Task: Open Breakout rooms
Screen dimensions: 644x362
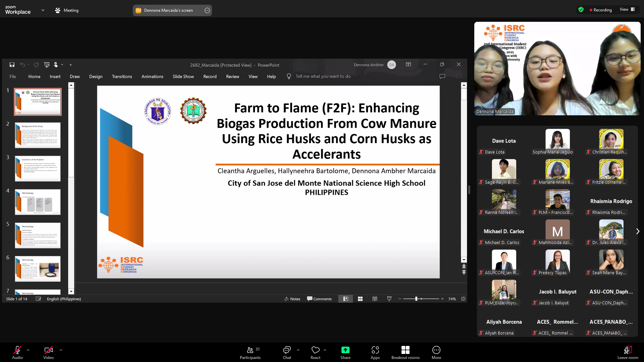Action: pos(405,353)
